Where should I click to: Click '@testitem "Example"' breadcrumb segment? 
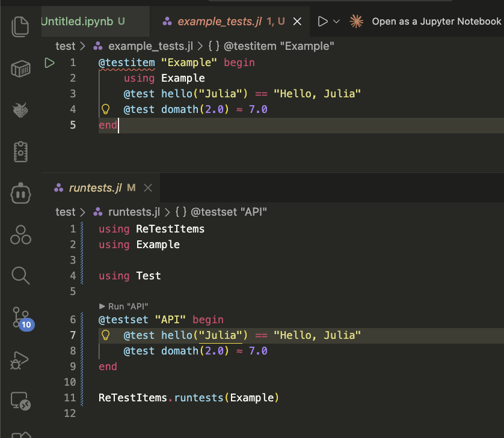(278, 46)
